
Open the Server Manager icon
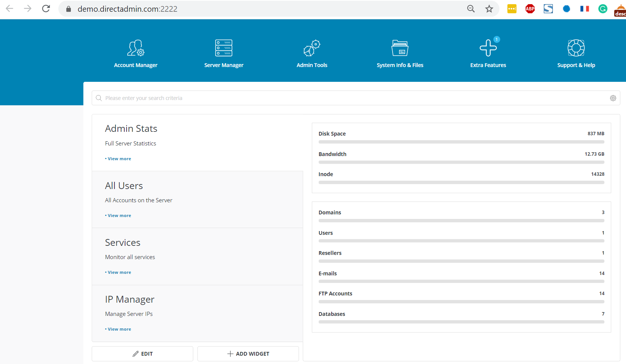point(224,48)
